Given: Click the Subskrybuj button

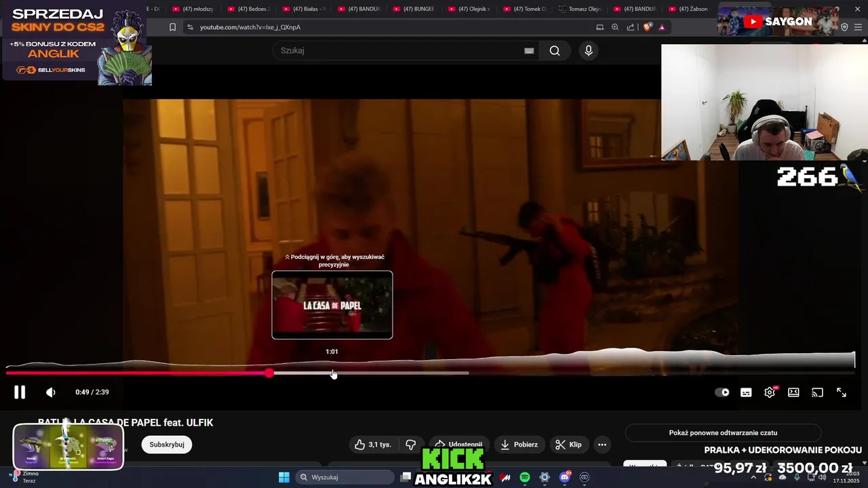Looking at the screenshot, I should click(167, 445).
